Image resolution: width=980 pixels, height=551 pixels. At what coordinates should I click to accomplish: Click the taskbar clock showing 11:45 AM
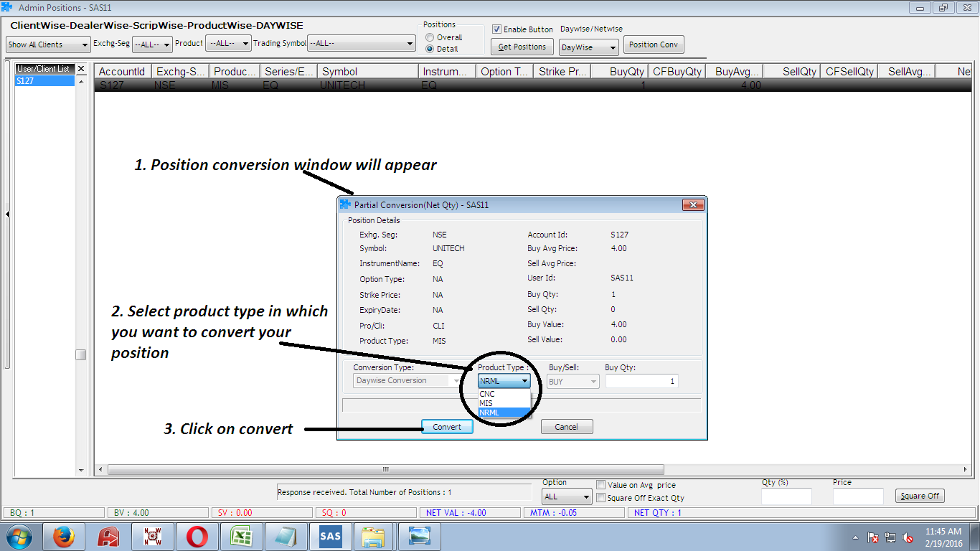point(943,532)
